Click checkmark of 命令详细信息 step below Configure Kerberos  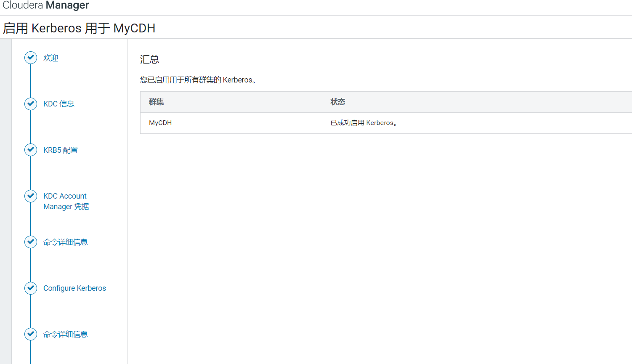point(31,334)
